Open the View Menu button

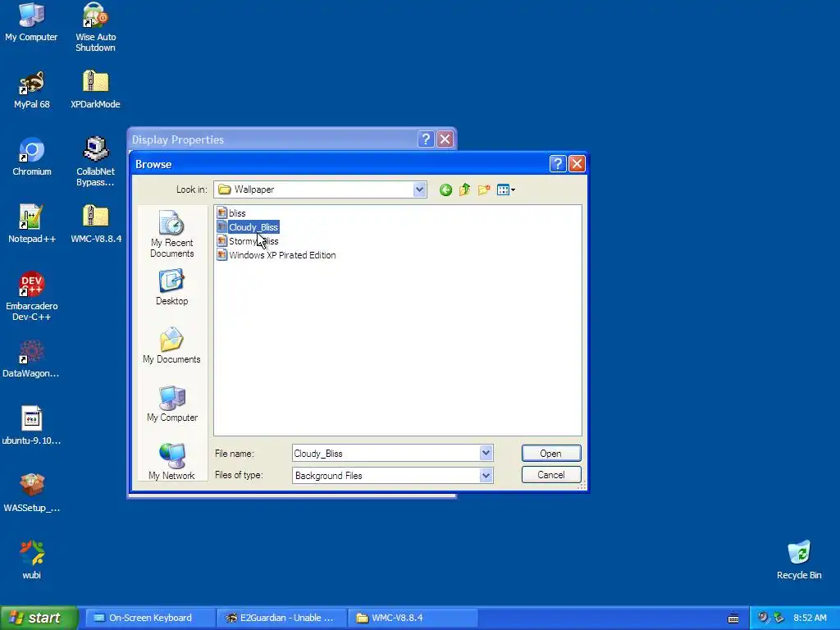pos(505,189)
